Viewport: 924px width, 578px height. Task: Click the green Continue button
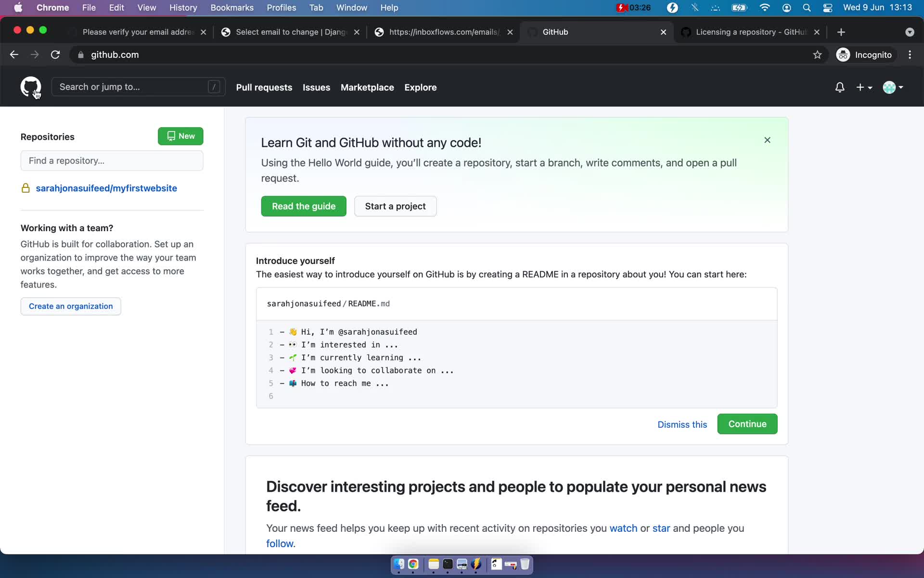tap(747, 424)
